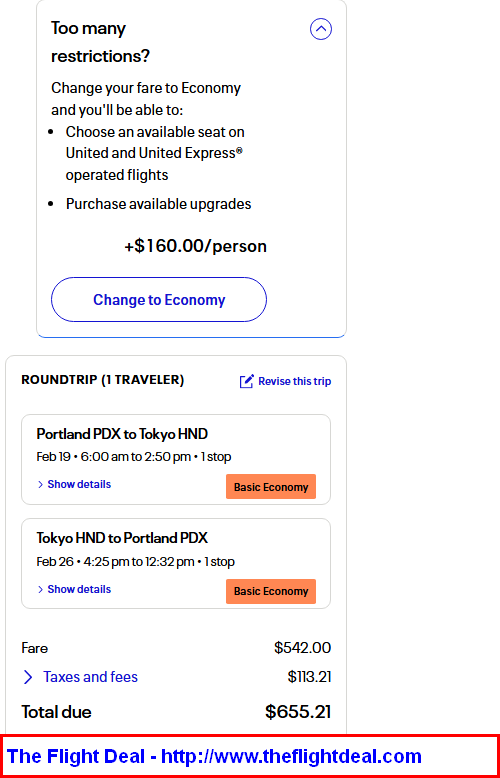This screenshot has width=500, height=778.
Task: Click the ROUNDTRIP (1 TRAVELER) header
Action: [103, 380]
